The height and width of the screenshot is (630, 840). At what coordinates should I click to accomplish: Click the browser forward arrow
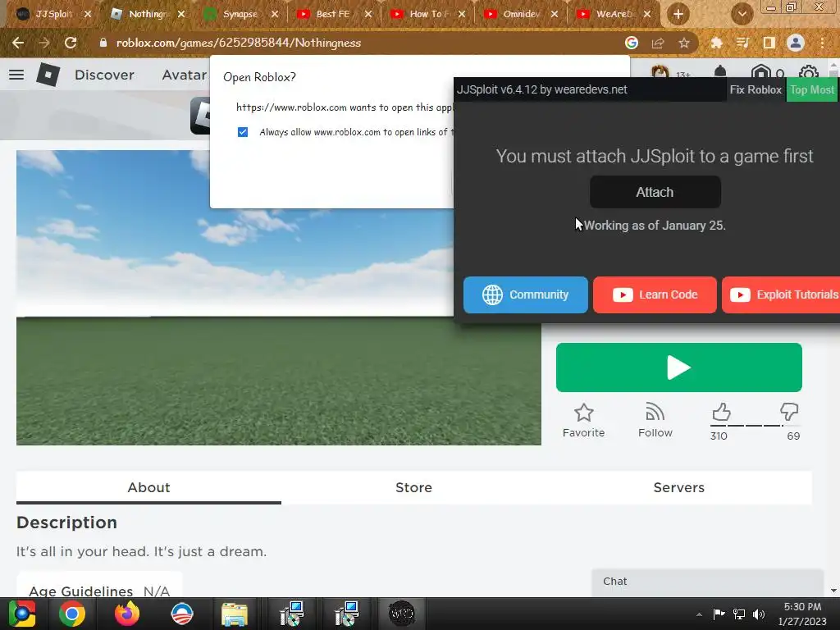point(44,43)
